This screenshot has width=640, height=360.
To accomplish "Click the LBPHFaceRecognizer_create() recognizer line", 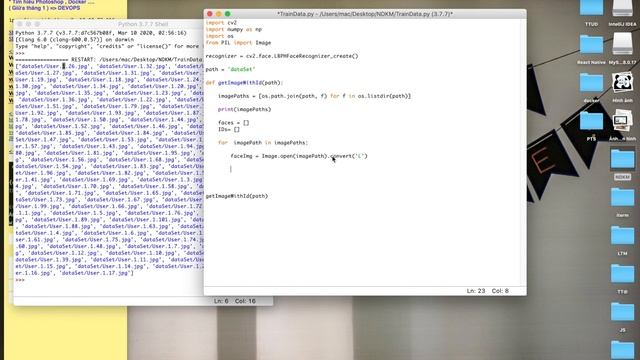I will [x=282, y=56].
